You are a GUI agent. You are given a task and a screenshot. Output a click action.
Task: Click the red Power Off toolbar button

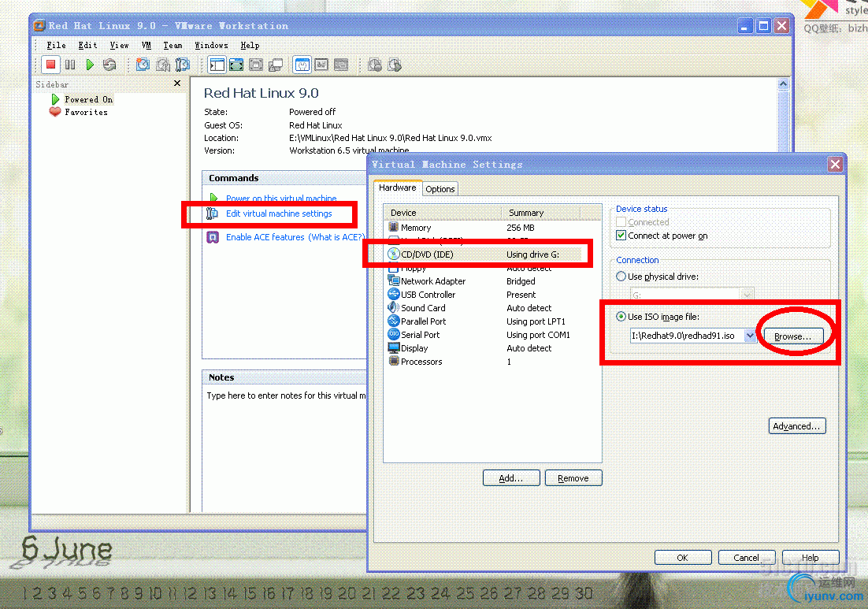pyautogui.click(x=50, y=65)
